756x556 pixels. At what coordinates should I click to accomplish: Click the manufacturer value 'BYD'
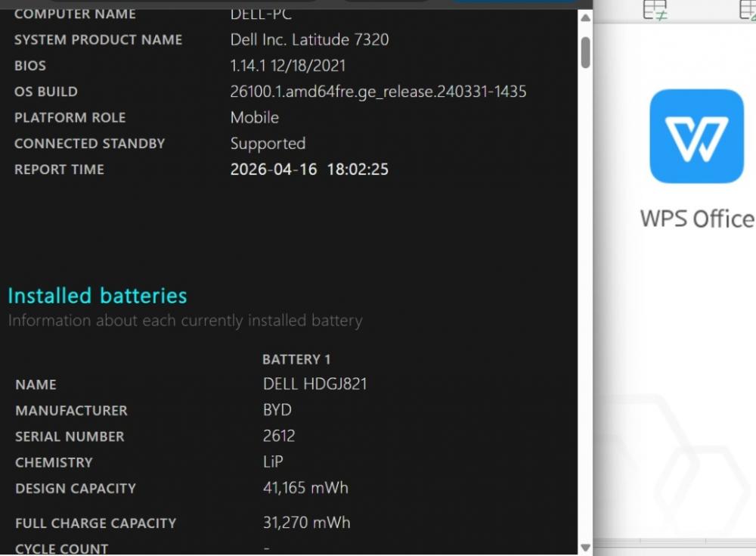pos(277,410)
